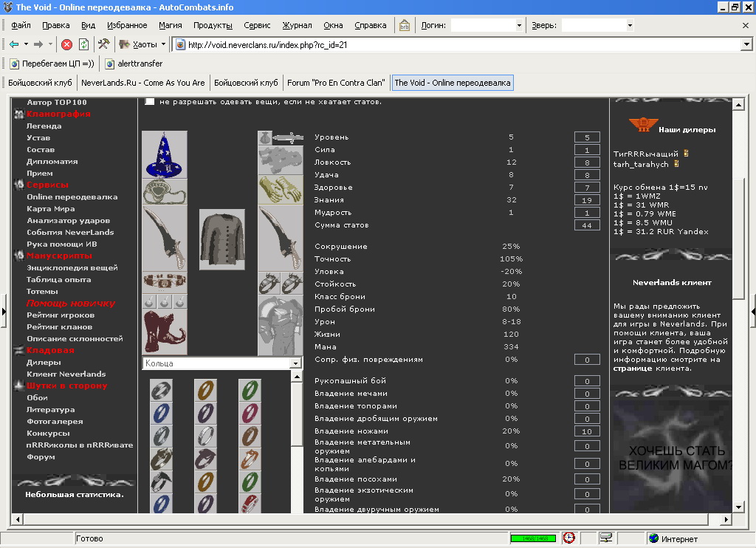Click the 'brb' toolbar icon
Screen dimensions: 756x548
tap(404, 26)
